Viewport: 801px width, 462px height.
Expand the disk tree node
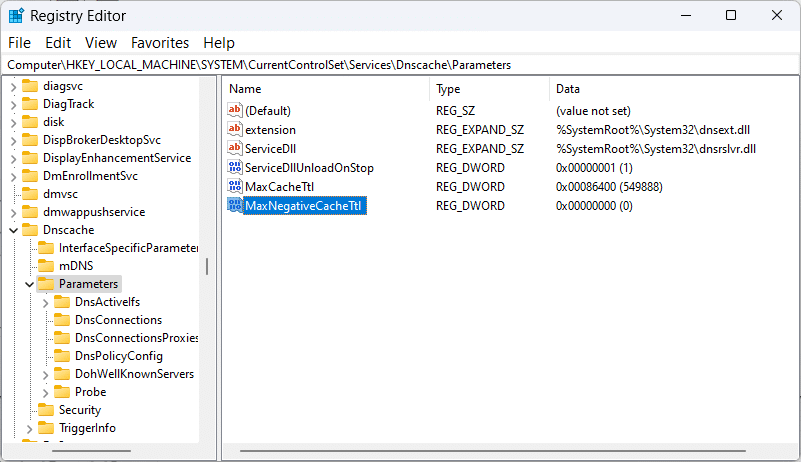[14, 123]
